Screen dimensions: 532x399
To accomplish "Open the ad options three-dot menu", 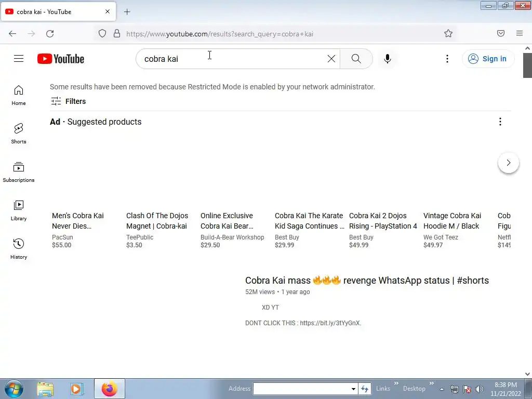I will click(x=500, y=122).
